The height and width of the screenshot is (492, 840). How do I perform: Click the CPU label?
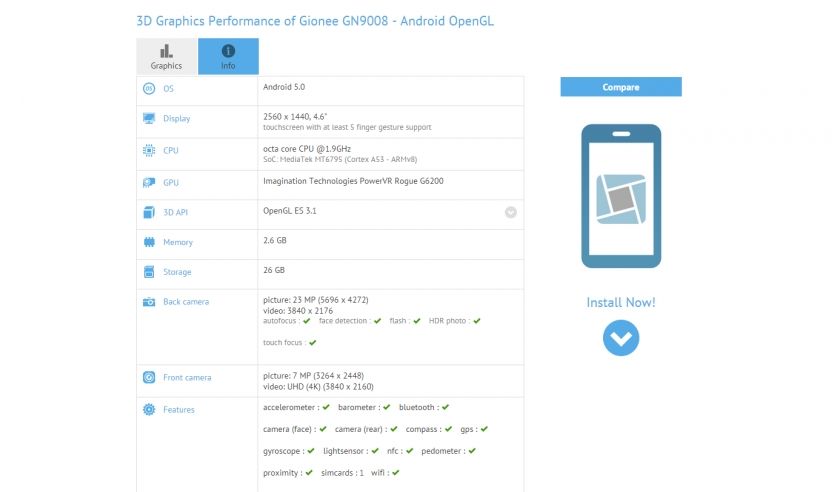pyautogui.click(x=171, y=151)
